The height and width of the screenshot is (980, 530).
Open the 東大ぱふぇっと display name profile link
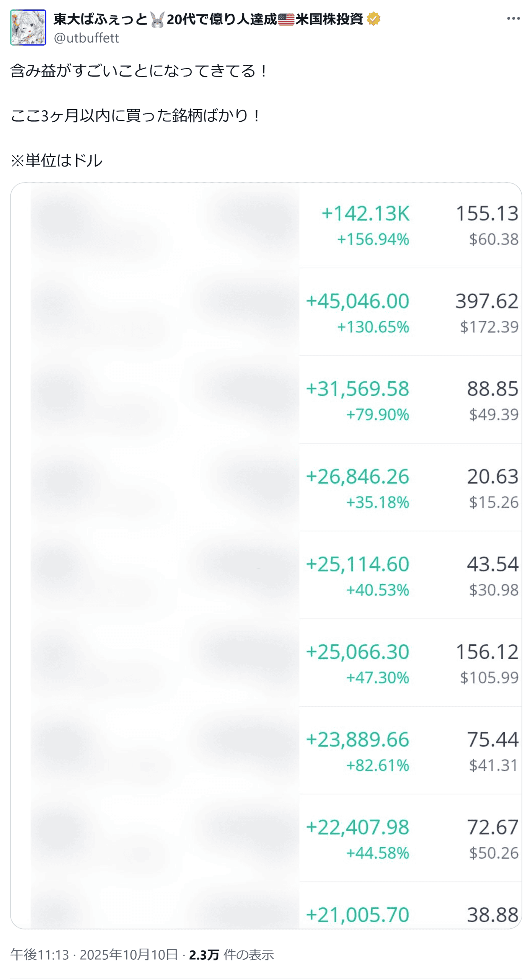point(100,19)
